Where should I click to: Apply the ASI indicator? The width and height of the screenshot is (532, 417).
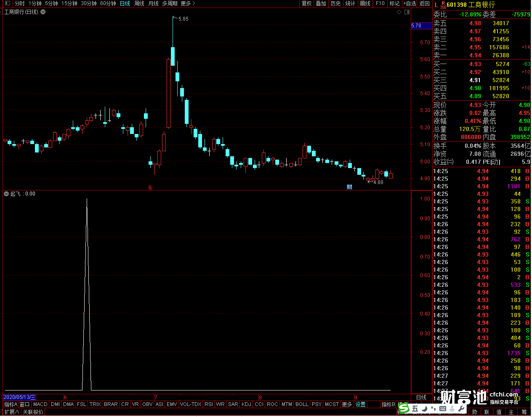(x=160, y=404)
